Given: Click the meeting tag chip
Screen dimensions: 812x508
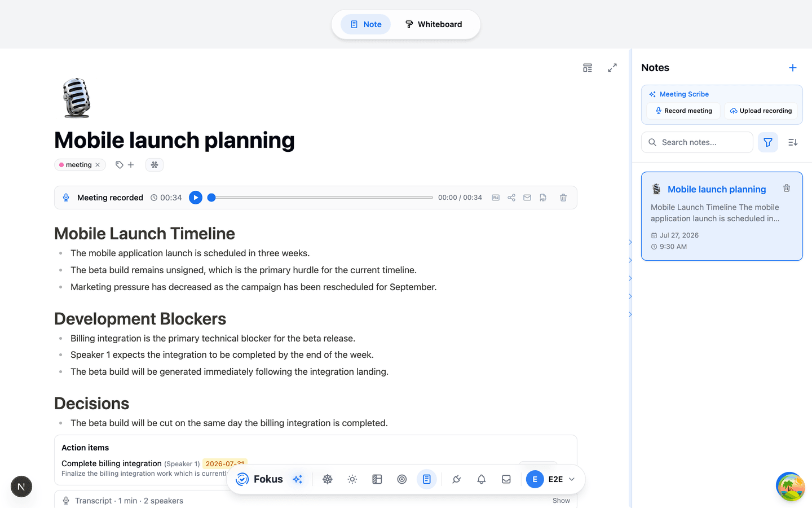Looking at the screenshot, I should click(x=80, y=165).
